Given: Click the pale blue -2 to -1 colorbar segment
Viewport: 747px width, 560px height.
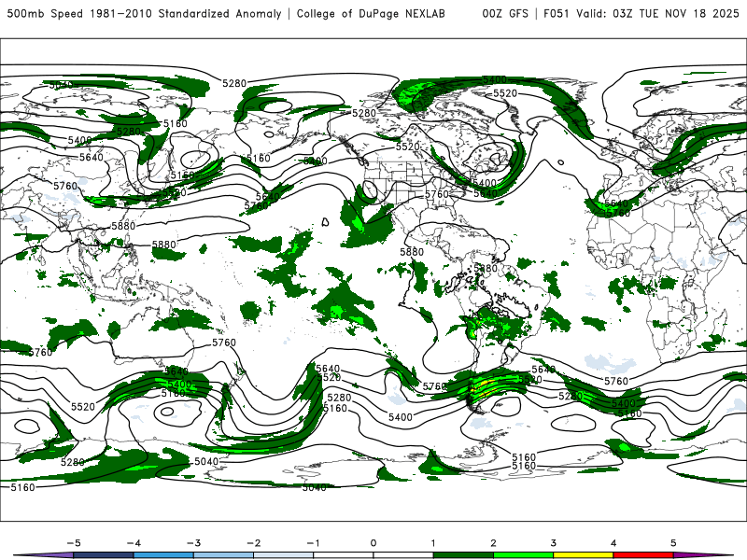Looking at the screenshot, I should pyautogui.click(x=284, y=555).
